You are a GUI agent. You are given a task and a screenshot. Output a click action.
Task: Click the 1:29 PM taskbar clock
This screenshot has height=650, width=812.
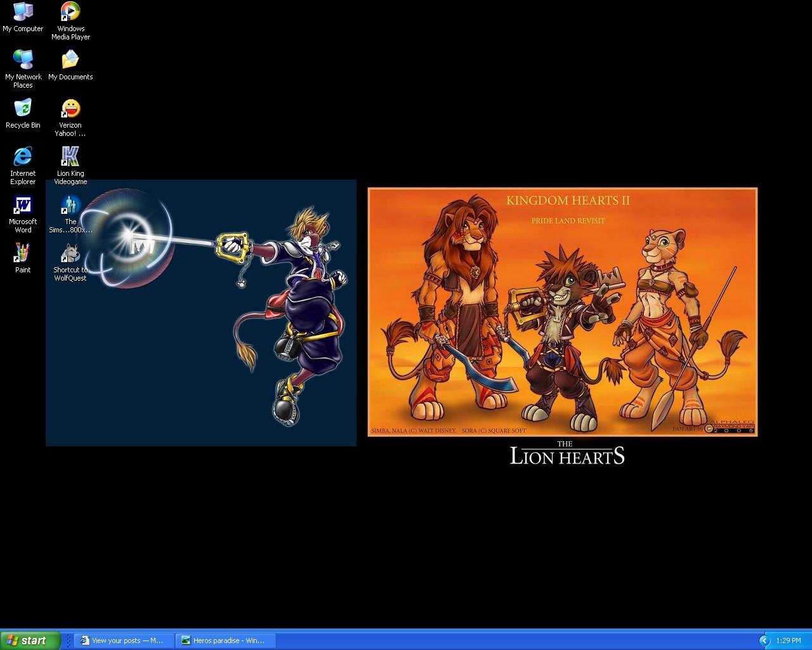(x=788, y=640)
